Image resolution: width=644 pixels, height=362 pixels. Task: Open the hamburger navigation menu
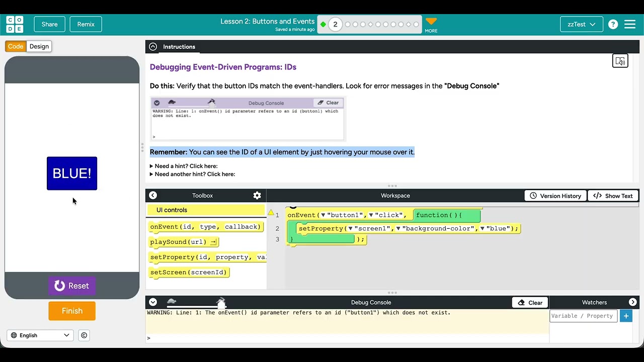pyautogui.click(x=630, y=24)
